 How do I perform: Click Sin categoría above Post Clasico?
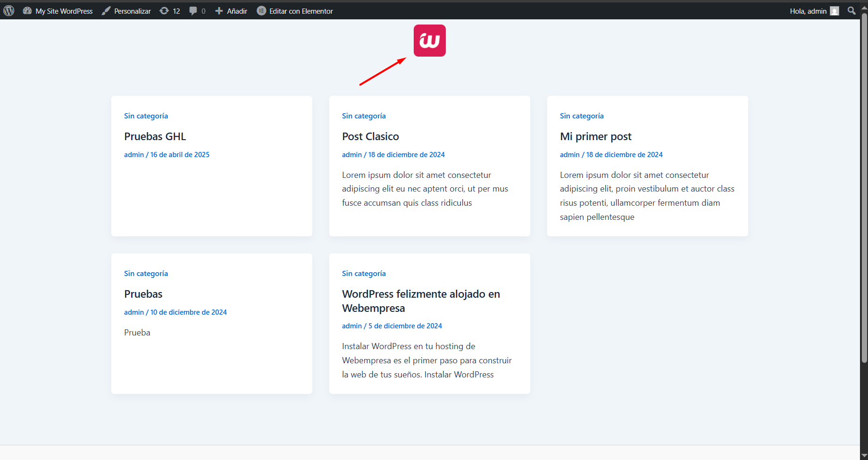point(364,116)
